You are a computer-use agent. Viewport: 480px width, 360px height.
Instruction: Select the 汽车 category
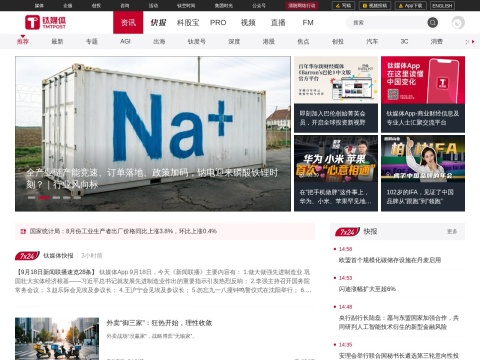[x=372, y=41]
